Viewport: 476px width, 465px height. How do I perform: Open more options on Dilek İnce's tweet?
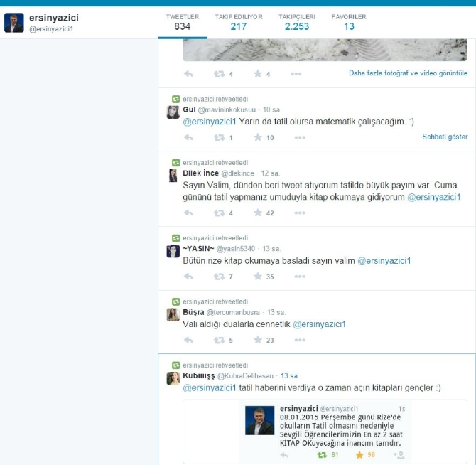click(x=296, y=213)
